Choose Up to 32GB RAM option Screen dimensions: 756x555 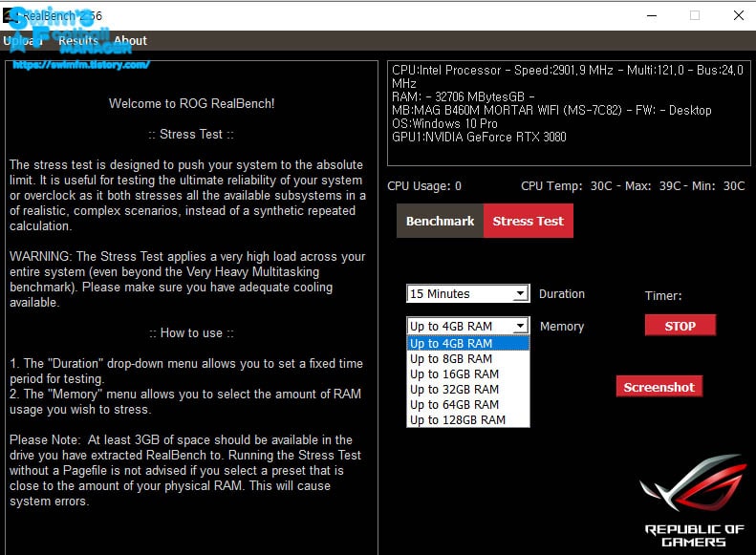point(467,390)
